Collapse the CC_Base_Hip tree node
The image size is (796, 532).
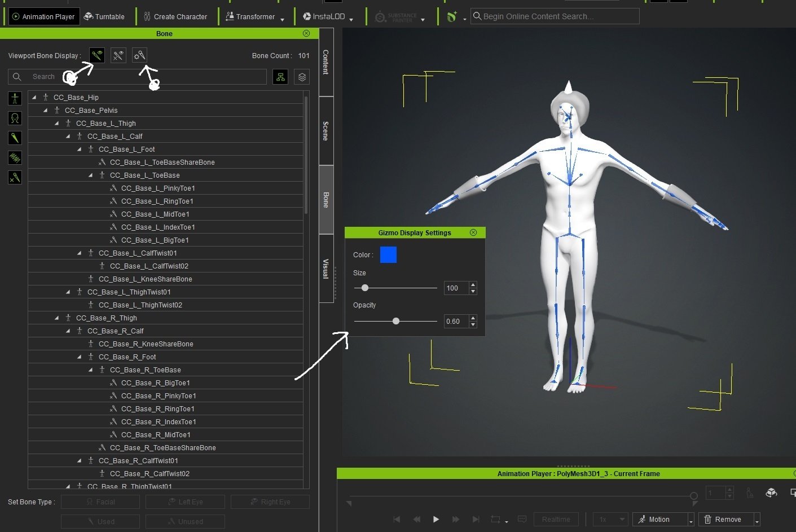click(x=34, y=97)
